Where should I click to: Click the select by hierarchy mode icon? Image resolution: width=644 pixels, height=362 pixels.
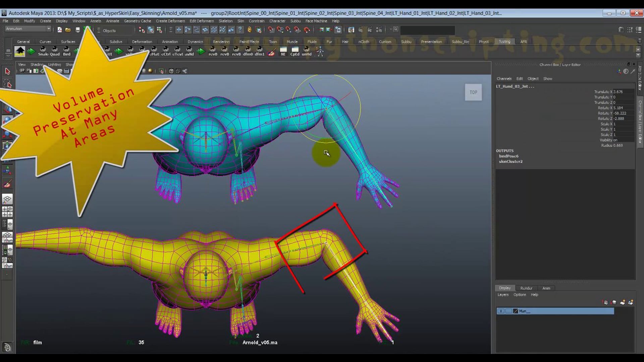[142, 30]
